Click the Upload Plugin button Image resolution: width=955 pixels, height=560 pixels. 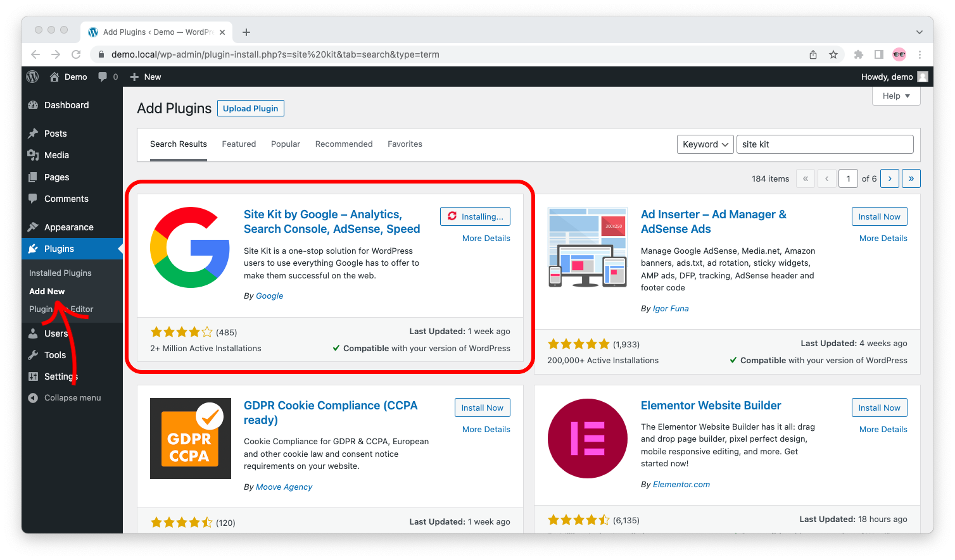pyautogui.click(x=250, y=108)
